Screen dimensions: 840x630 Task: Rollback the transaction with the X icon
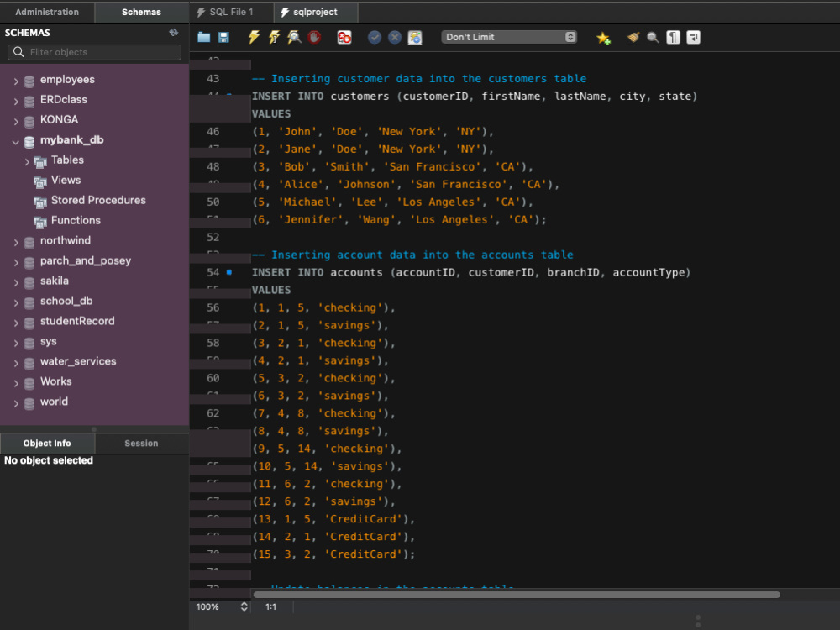[395, 37]
